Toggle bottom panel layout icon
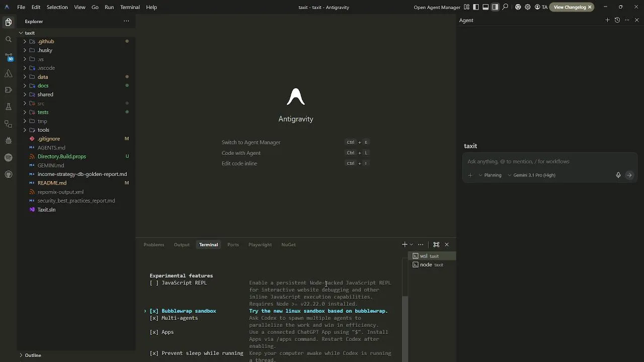The image size is (644, 362). [x=486, y=7]
